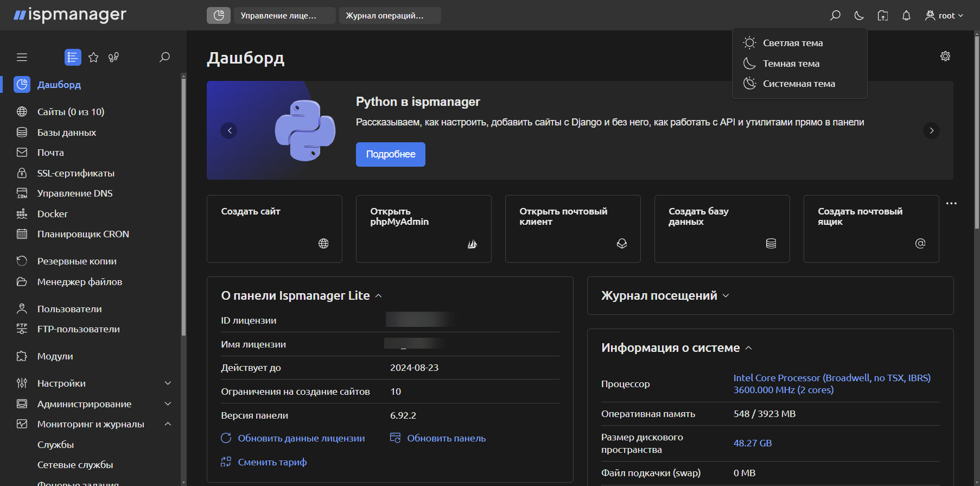Click Создать сайт card
This screenshot has height=486, width=980.
click(x=275, y=229)
